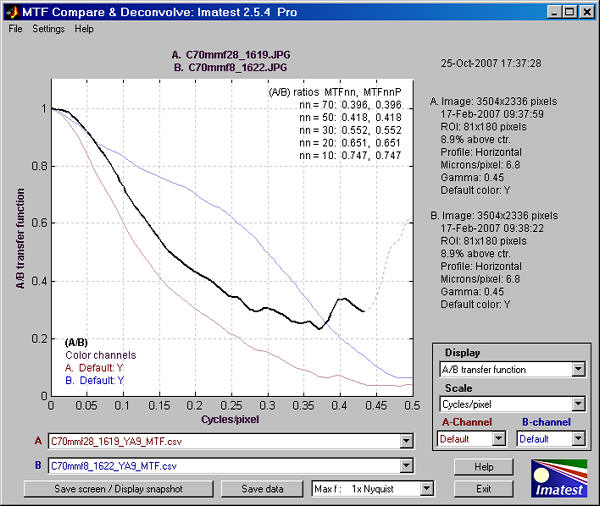Screen dimensions: 600x506
Task: Open the Scale dropdown showing Cycles/pixel
Action: [512, 404]
